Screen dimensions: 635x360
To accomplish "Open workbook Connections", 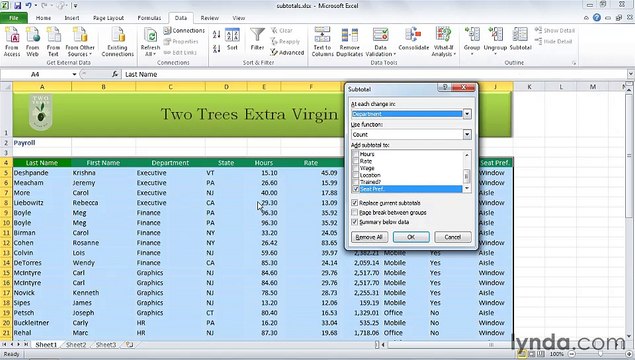I will (x=184, y=30).
